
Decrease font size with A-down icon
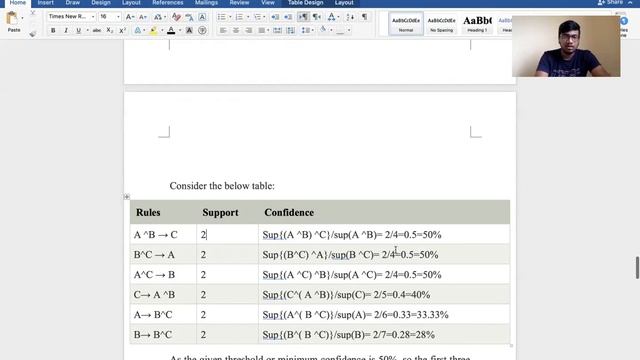pyautogui.click(x=143, y=17)
